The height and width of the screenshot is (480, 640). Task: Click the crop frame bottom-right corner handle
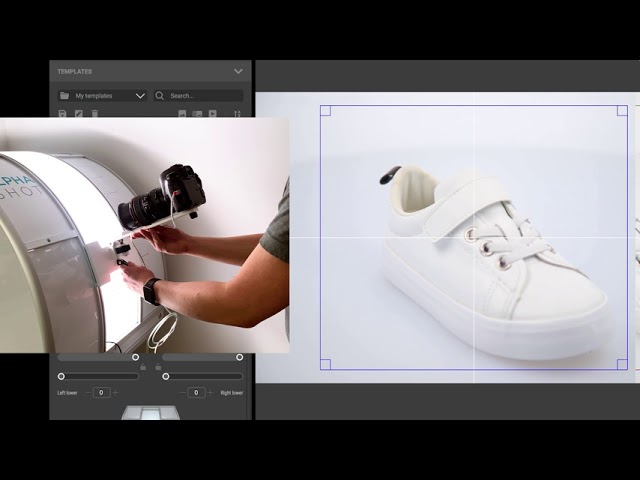622,364
